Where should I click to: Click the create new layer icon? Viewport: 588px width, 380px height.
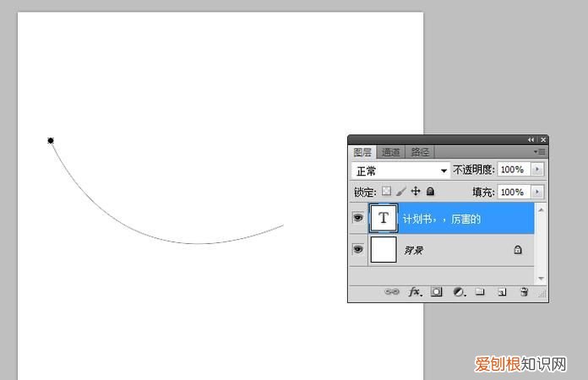click(x=502, y=292)
